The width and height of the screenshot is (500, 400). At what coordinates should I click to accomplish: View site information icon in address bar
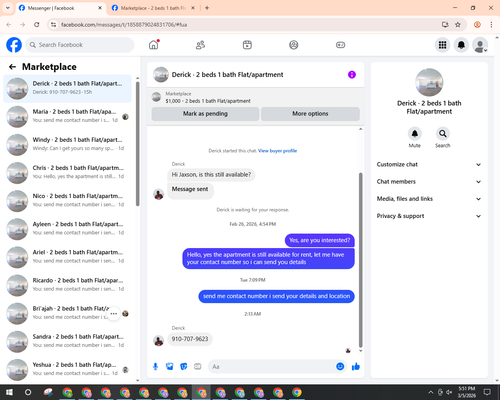[x=53, y=25]
